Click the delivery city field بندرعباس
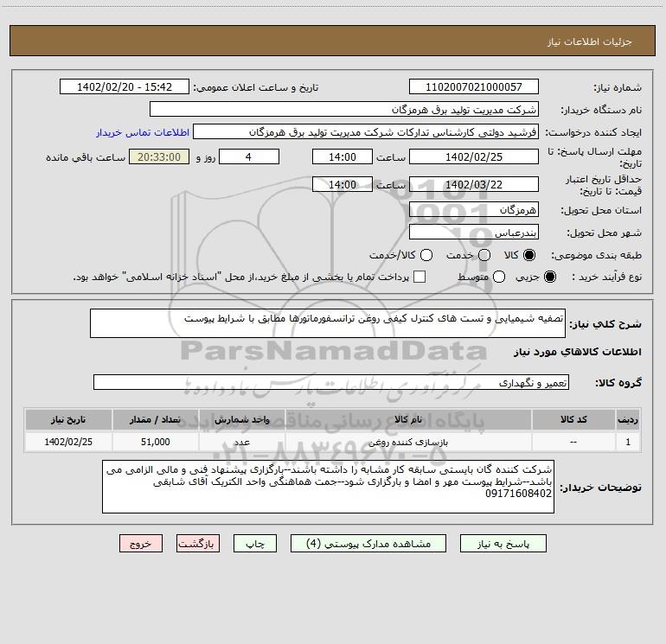Viewport: 666px width, 644px height. pyautogui.click(x=474, y=233)
